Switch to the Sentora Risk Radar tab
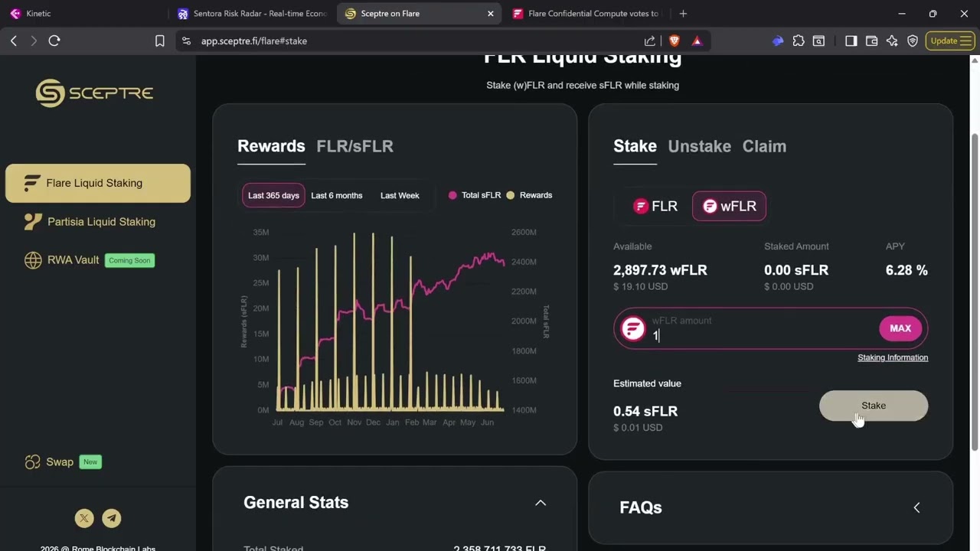This screenshot has width=980, height=551. click(x=251, y=14)
